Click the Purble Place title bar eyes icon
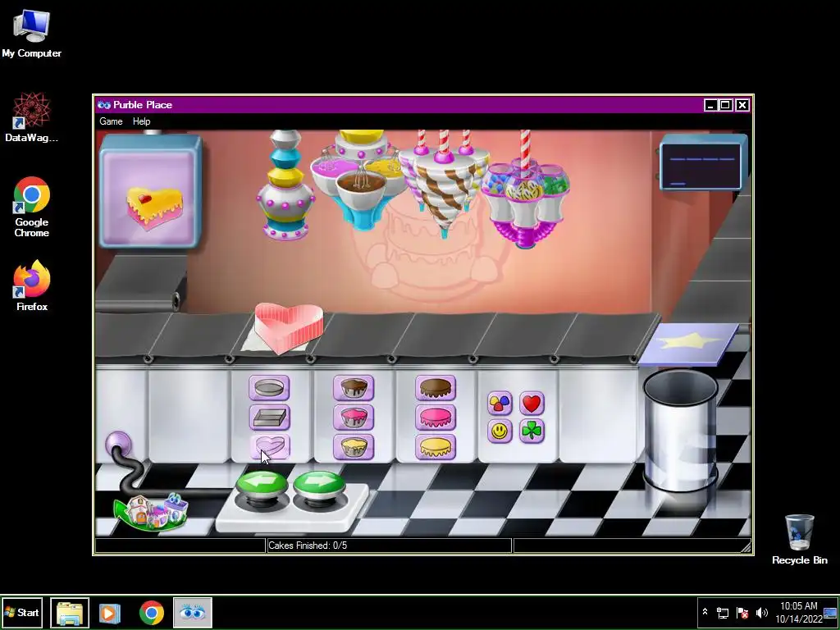This screenshot has height=630, width=840. [x=104, y=105]
